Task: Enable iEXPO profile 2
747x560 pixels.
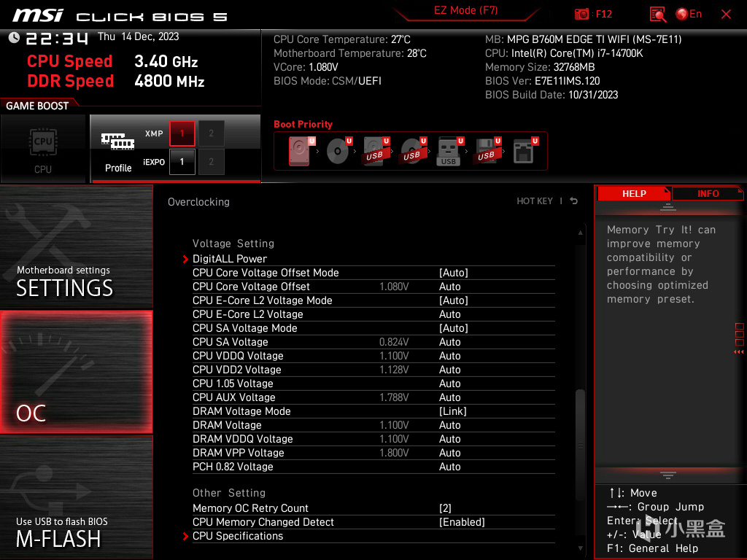Action: (211, 162)
